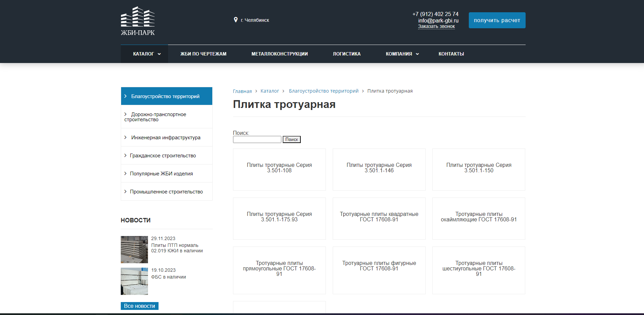Open Плиты тротуарные Серия 3.501-108 card

coord(279,169)
